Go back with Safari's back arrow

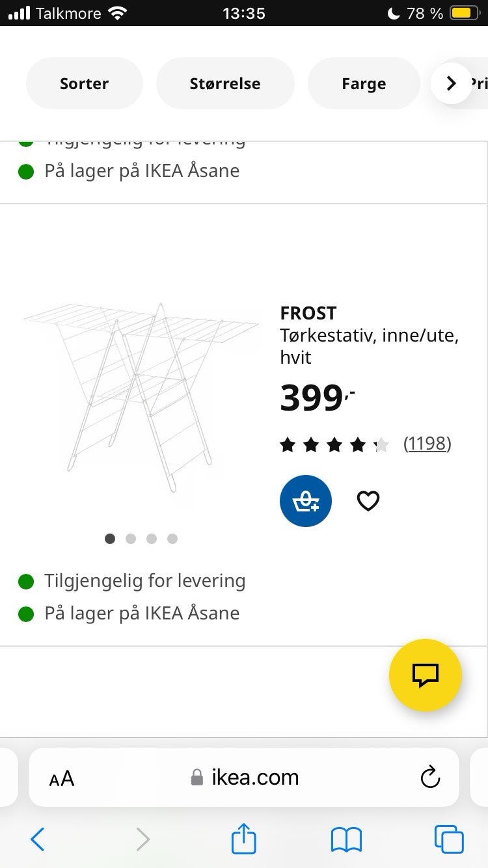(x=38, y=839)
